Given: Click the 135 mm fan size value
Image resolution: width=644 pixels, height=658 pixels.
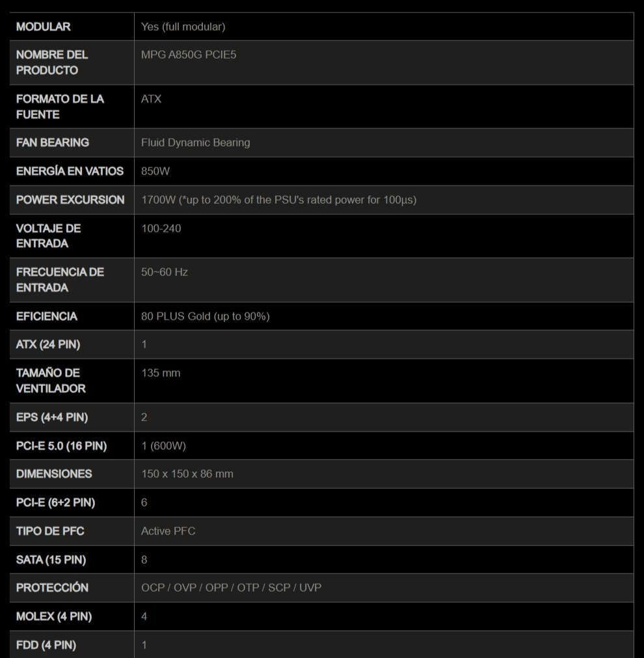Looking at the screenshot, I should pyautogui.click(x=161, y=373).
